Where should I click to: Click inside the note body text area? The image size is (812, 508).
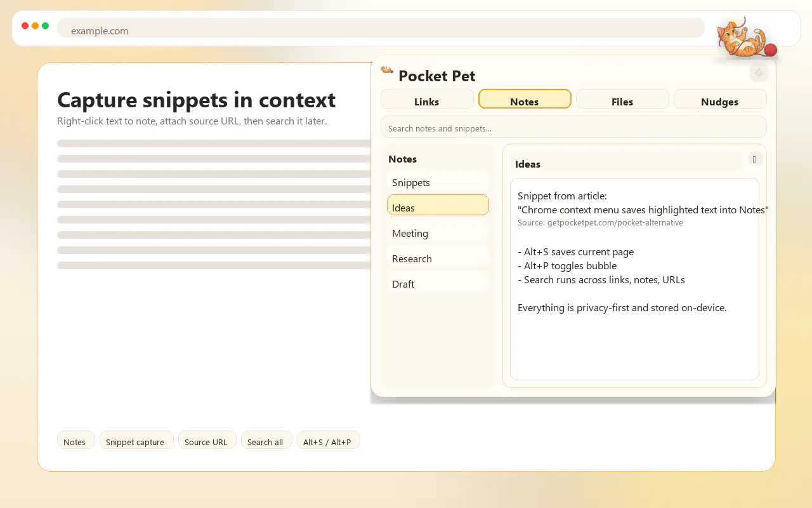click(634, 279)
